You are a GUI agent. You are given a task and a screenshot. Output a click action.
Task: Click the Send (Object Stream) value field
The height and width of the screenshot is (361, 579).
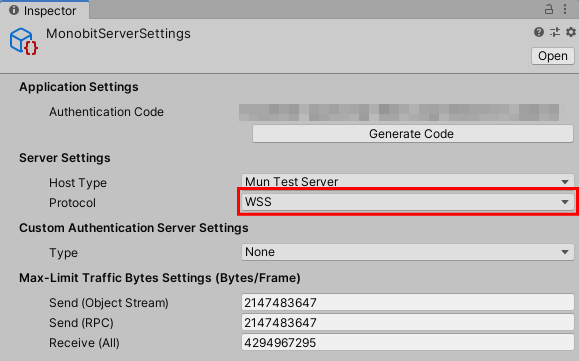408,302
